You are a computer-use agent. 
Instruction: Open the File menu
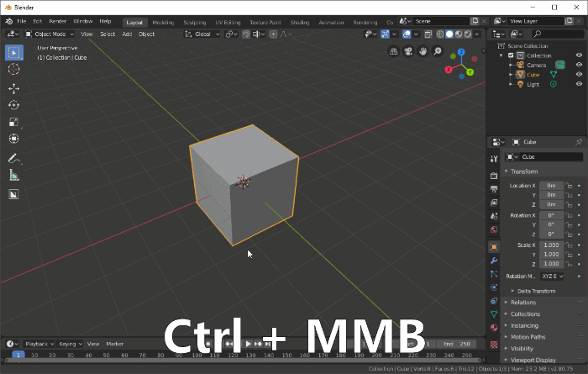(x=22, y=21)
